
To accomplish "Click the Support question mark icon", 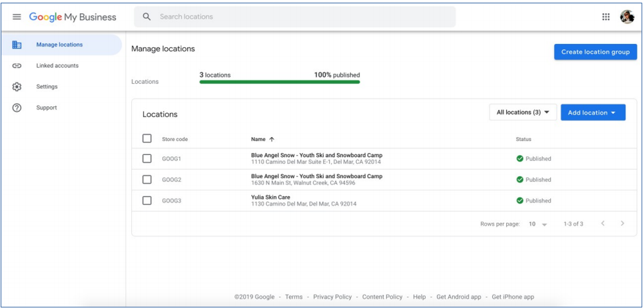I will tap(17, 108).
